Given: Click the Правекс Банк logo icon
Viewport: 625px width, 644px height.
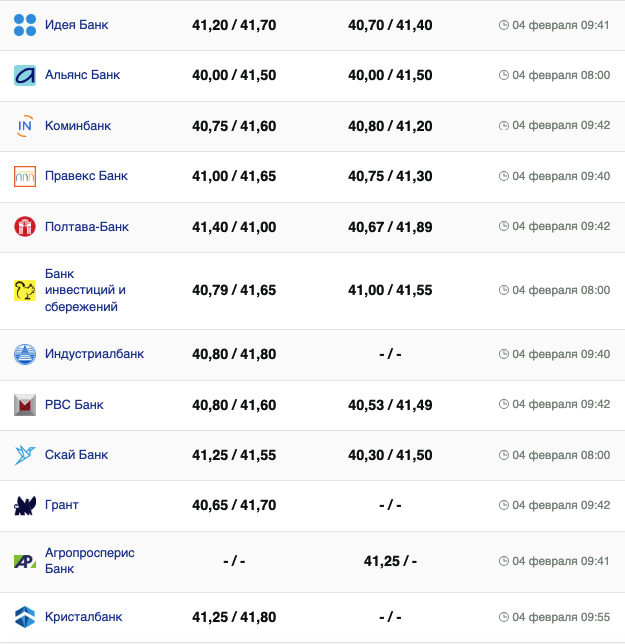Looking at the screenshot, I should pos(25,176).
